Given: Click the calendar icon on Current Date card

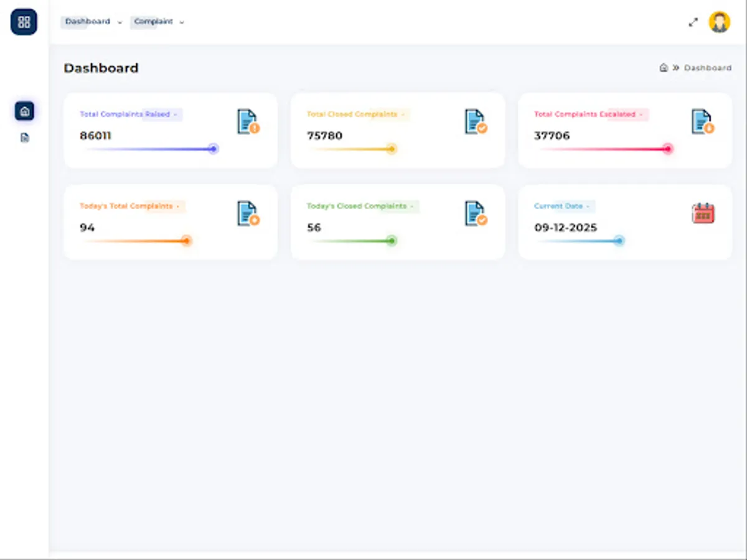Looking at the screenshot, I should point(702,213).
